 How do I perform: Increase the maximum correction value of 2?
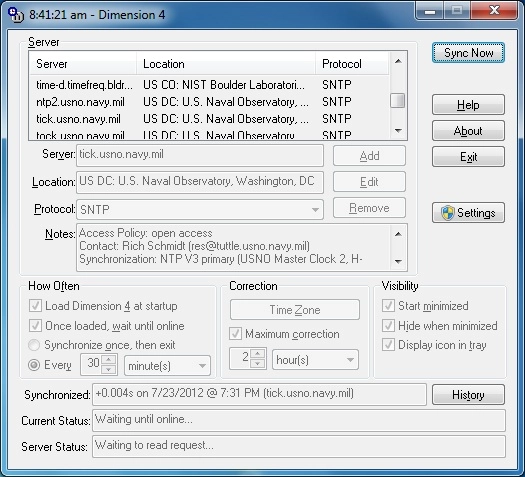point(257,353)
